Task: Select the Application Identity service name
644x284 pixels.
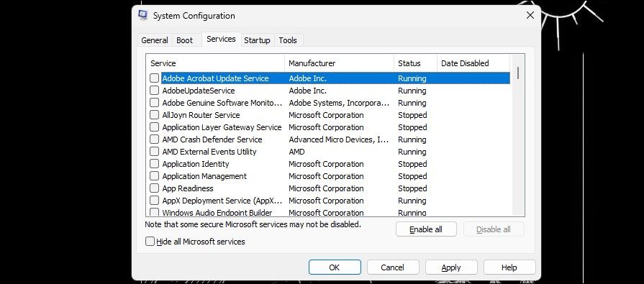Action: (196, 164)
